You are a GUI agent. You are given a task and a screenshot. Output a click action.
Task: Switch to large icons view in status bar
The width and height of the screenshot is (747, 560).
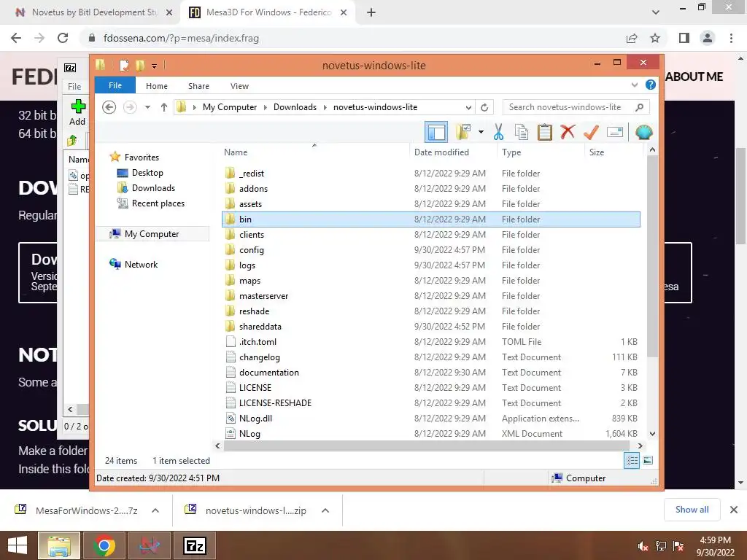(648, 461)
